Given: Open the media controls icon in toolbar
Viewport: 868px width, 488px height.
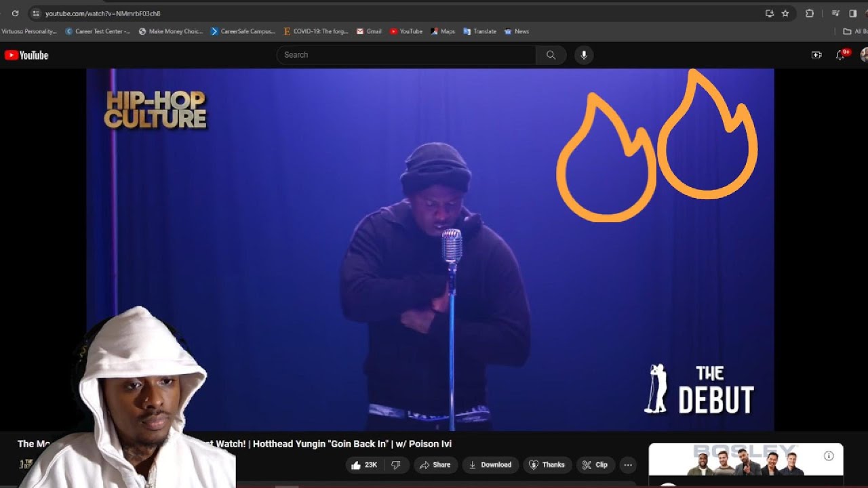Looking at the screenshot, I should coord(835,13).
